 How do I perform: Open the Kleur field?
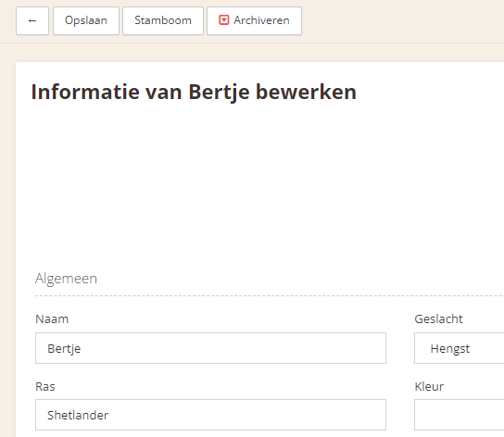459,415
